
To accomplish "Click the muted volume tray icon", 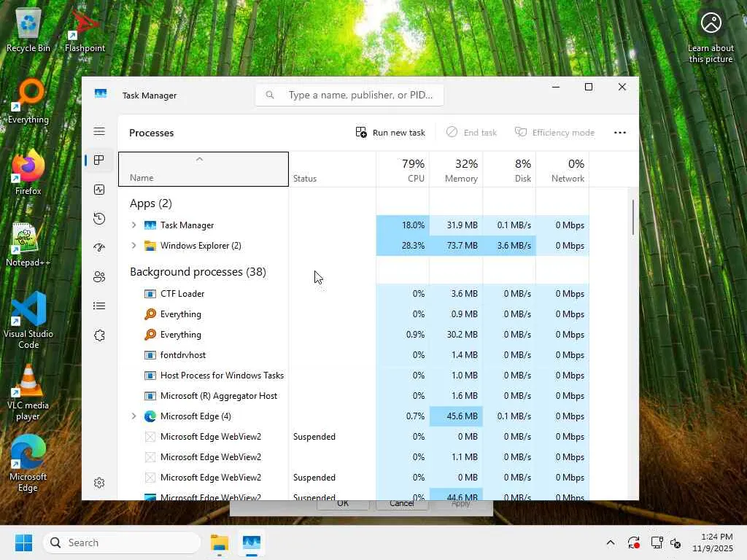I will [676, 542].
